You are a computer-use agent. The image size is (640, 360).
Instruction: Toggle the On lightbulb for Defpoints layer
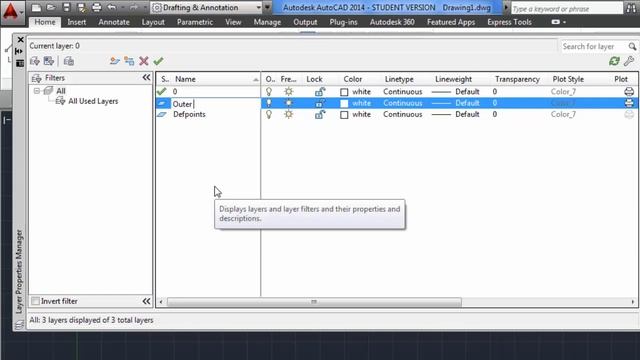269,115
